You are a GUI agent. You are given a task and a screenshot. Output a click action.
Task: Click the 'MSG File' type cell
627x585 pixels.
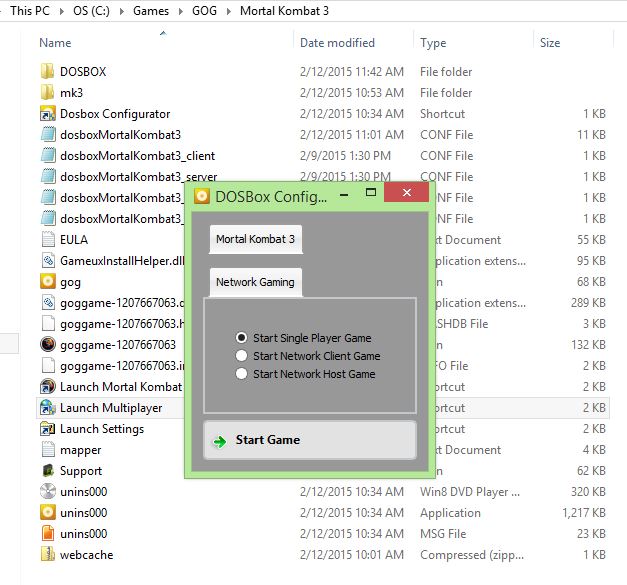pyautogui.click(x=443, y=534)
